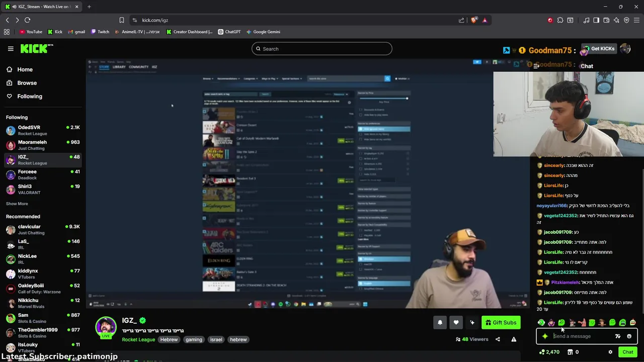
Task: Click the Rocket League category link
Action: click(138, 339)
